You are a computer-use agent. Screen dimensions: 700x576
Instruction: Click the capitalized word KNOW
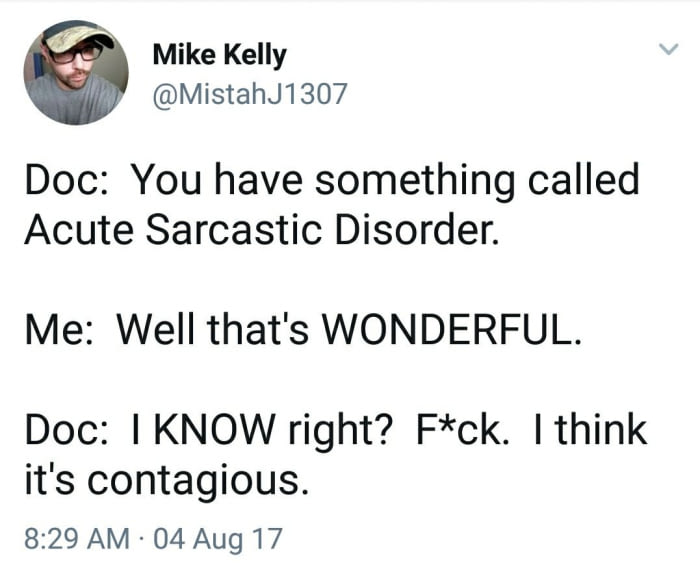pos(213,430)
